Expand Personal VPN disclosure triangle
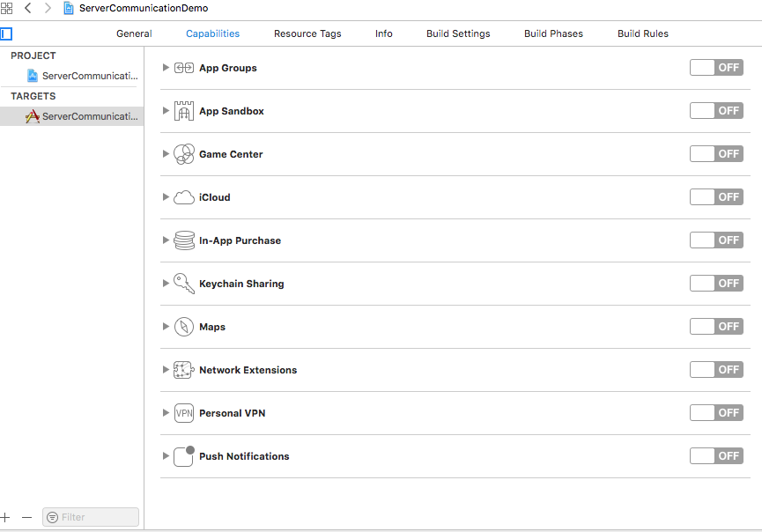Screen dimensions: 762x532 (x=166, y=413)
